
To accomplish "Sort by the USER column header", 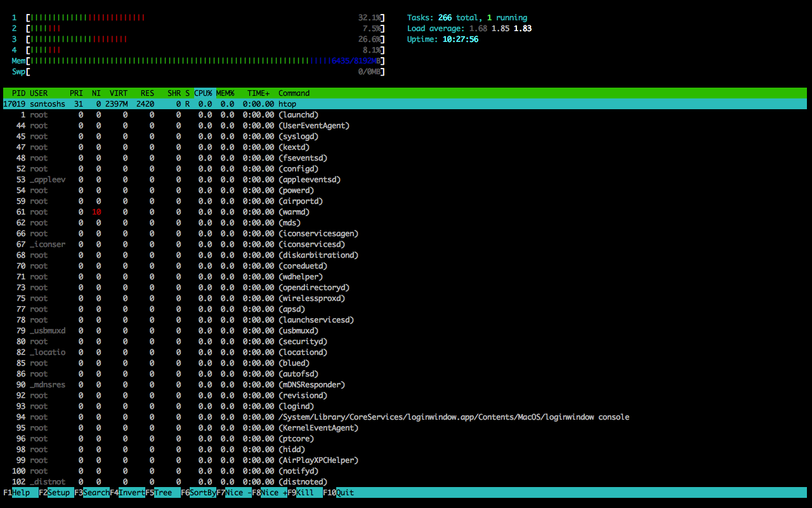I will pyautogui.click(x=39, y=93).
